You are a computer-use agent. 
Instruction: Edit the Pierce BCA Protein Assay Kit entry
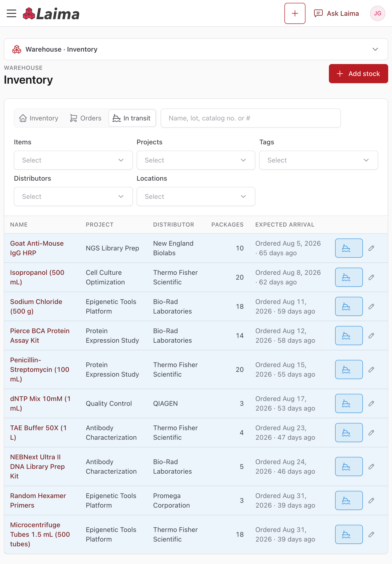pos(371,336)
